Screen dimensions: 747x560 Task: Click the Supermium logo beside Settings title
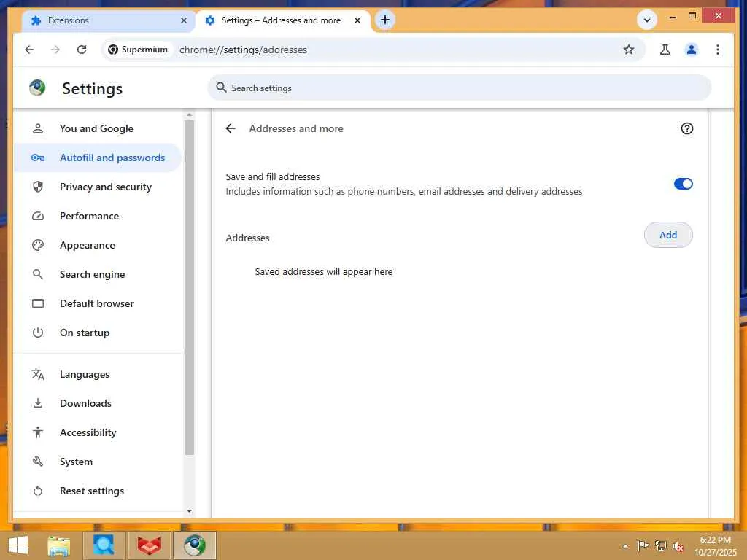click(x=37, y=87)
